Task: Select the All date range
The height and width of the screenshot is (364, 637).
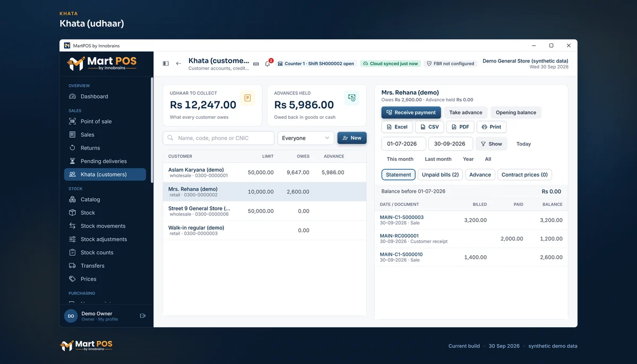Action: (x=488, y=159)
